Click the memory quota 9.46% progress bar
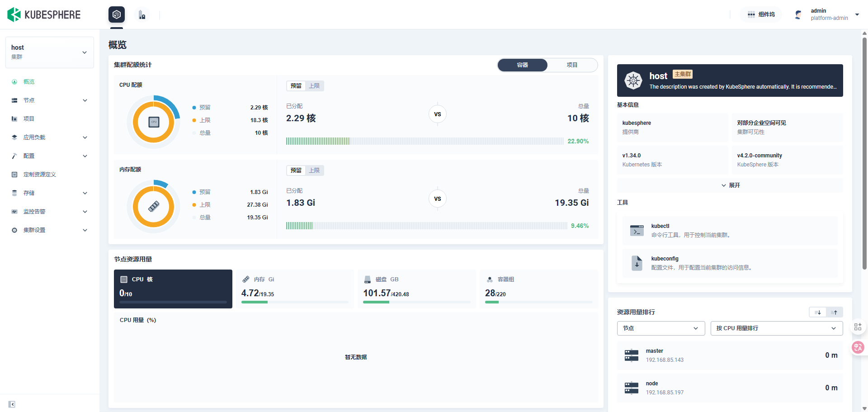This screenshot has height=412, width=868. (x=427, y=226)
